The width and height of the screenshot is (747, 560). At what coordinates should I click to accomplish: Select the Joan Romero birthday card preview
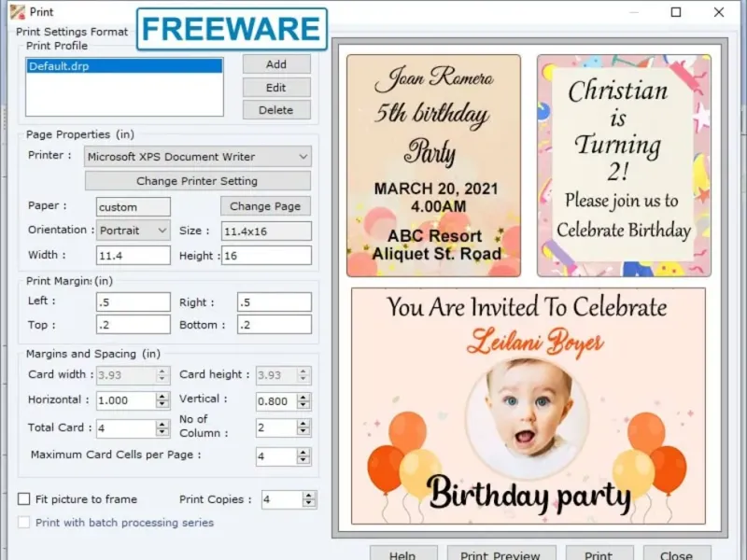pos(433,166)
